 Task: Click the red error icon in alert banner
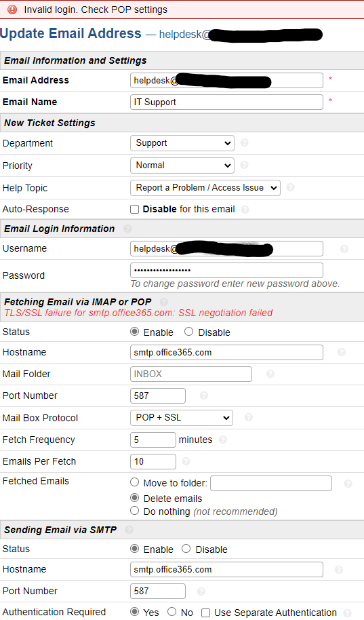click(12, 9)
